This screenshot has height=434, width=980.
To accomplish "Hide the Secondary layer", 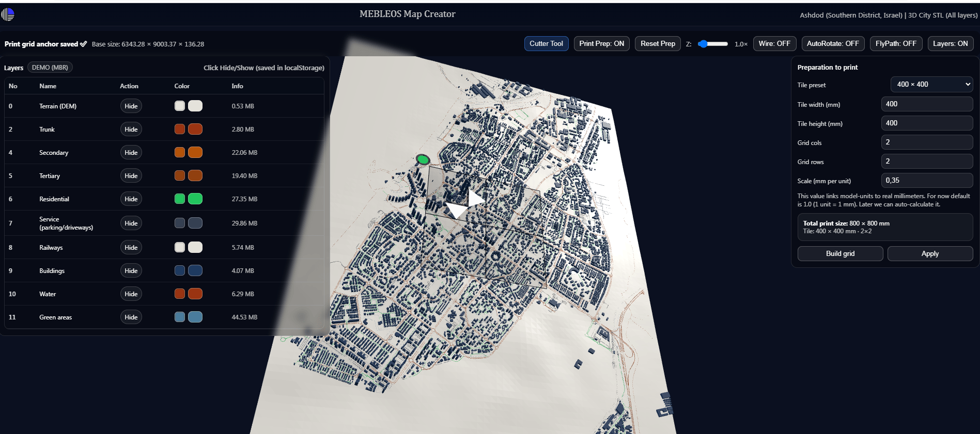I will pyautogui.click(x=131, y=152).
